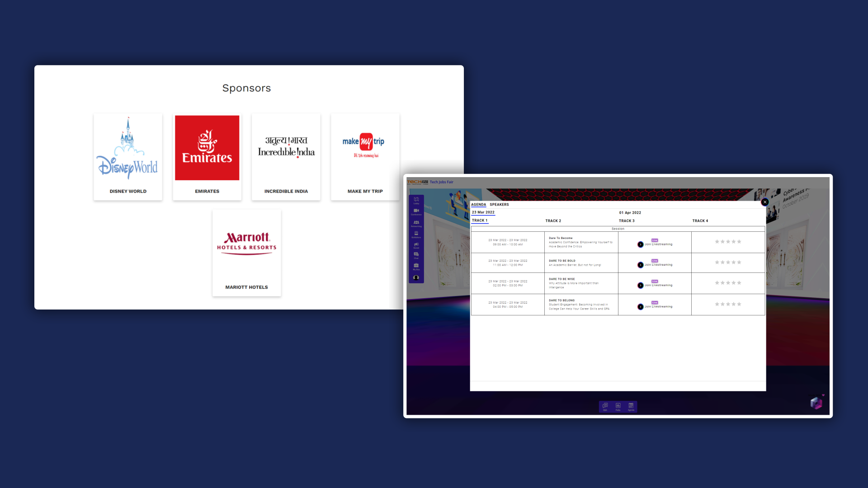
Task: Open the My Box briefcase icon
Action: [x=416, y=266]
